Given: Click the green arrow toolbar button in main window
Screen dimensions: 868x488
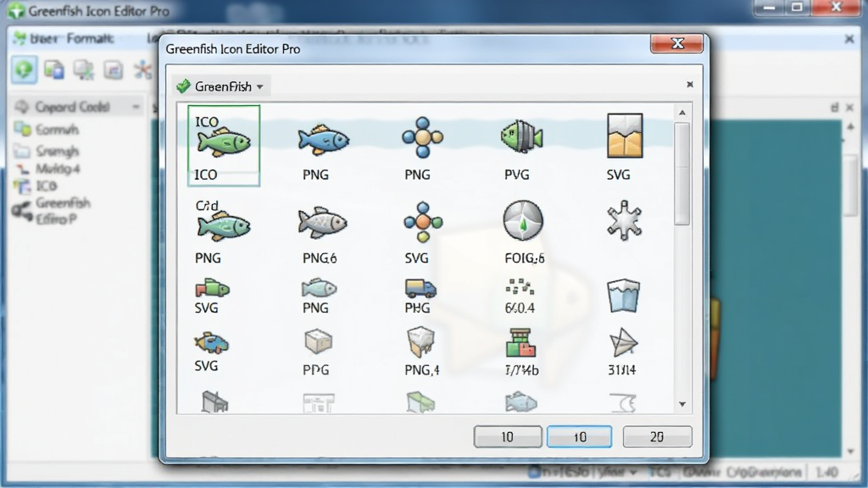Looking at the screenshot, I should [25, 69].
